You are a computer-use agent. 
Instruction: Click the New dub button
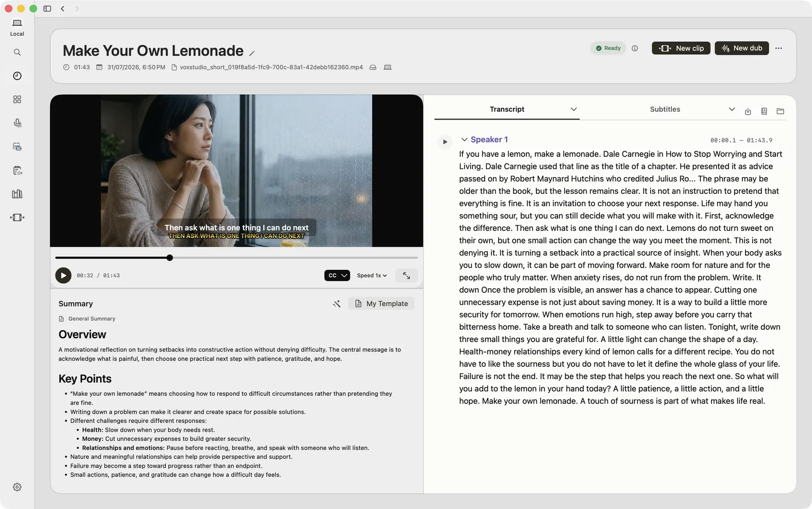pyautogui.click(x=742, y=48)
